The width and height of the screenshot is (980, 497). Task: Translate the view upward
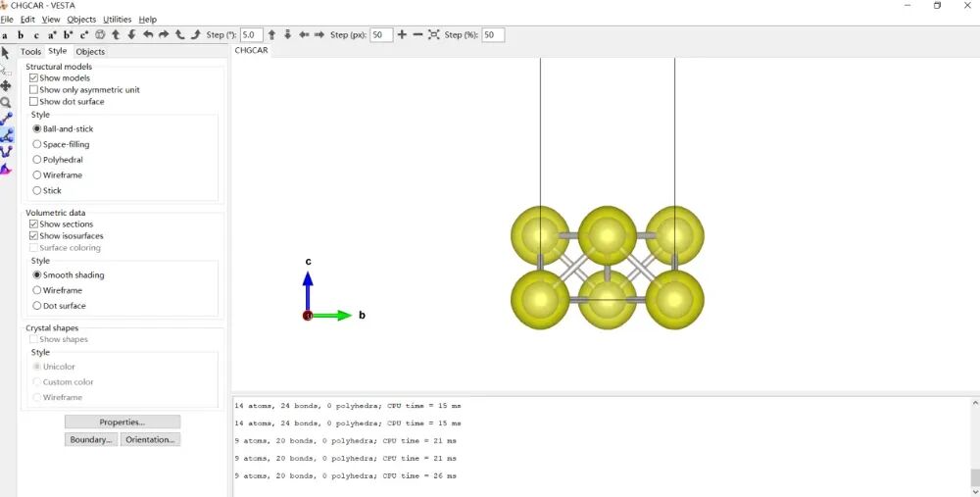(271, 35)
